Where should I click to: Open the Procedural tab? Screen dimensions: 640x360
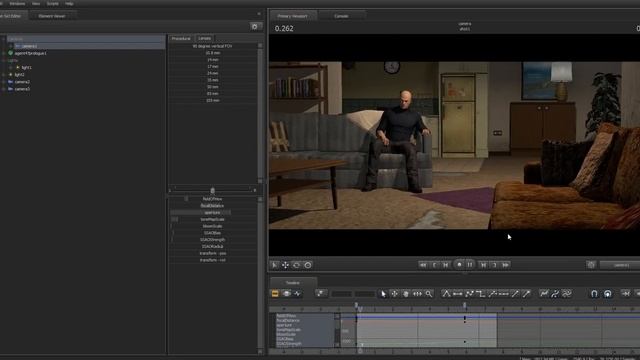pyautogui.click(x=181, y=38)
